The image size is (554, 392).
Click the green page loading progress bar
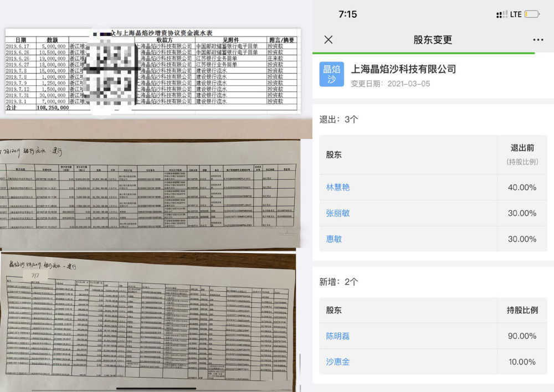[423, 53]
